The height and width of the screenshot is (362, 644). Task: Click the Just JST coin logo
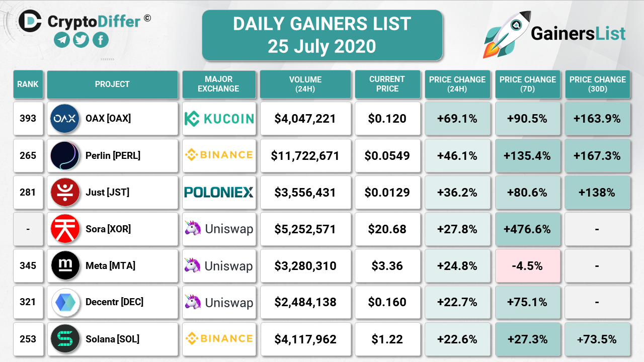point(65,192)
